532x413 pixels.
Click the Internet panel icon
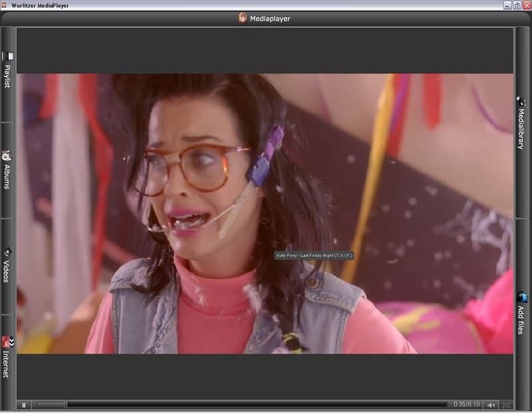(7, 342)
